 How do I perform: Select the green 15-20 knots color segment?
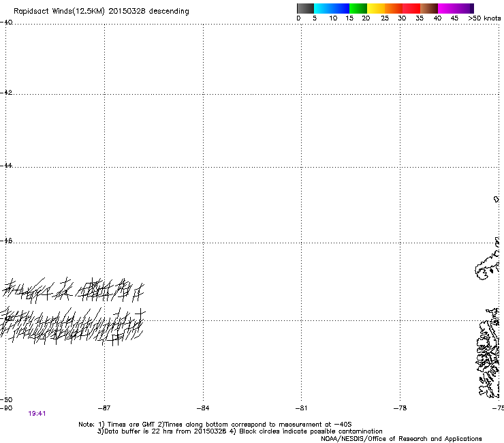click(x=358, y=8)
